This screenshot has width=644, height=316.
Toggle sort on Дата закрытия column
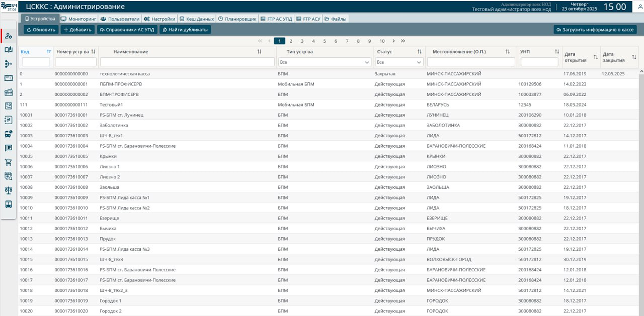point(634,57)
